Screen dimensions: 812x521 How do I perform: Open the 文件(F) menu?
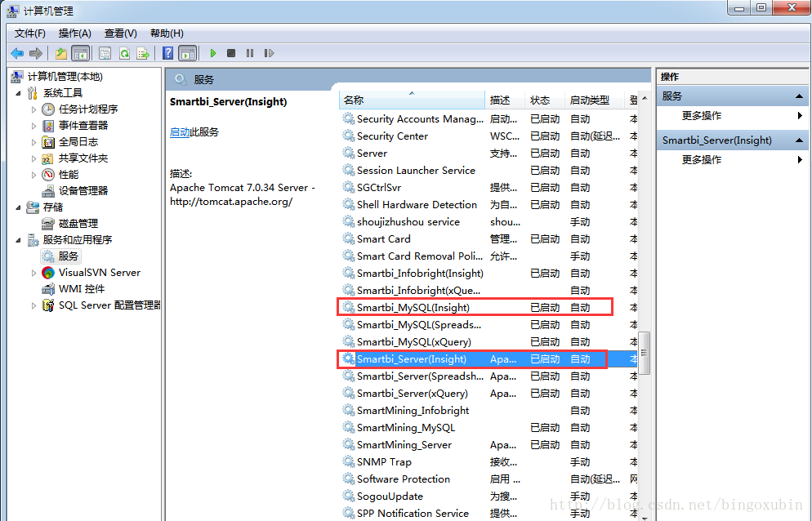point(30,33)
